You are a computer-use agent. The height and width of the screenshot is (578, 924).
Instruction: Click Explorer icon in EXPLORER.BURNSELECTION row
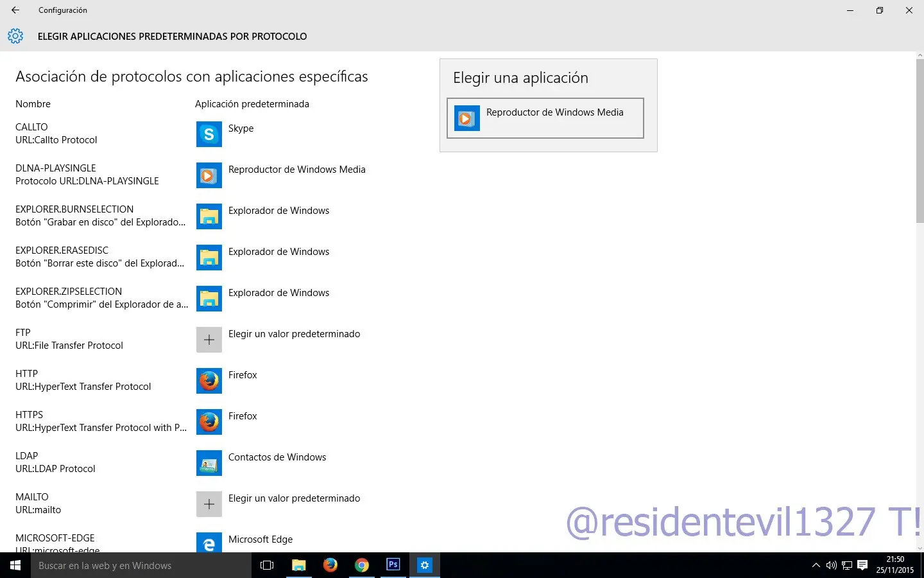pos(209,216)
